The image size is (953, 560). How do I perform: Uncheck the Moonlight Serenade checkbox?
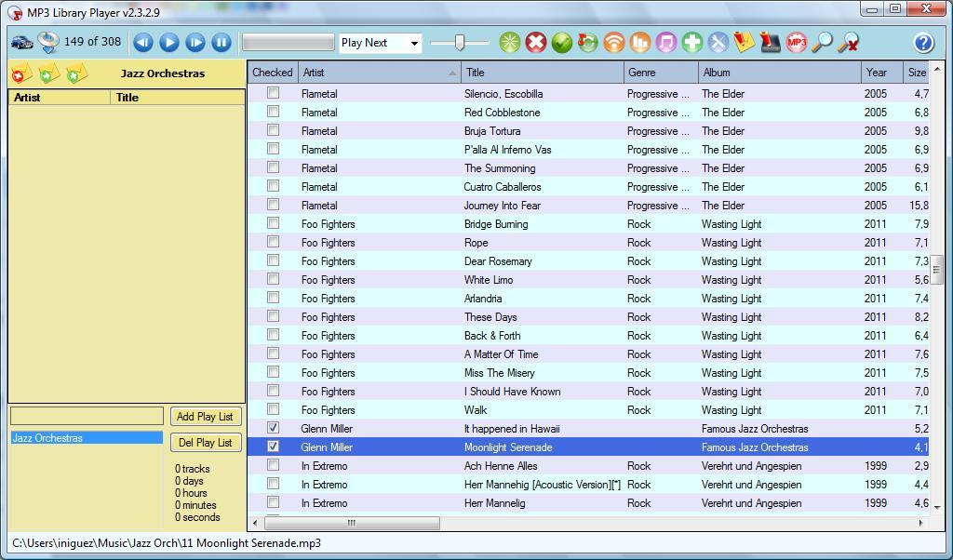273,447
